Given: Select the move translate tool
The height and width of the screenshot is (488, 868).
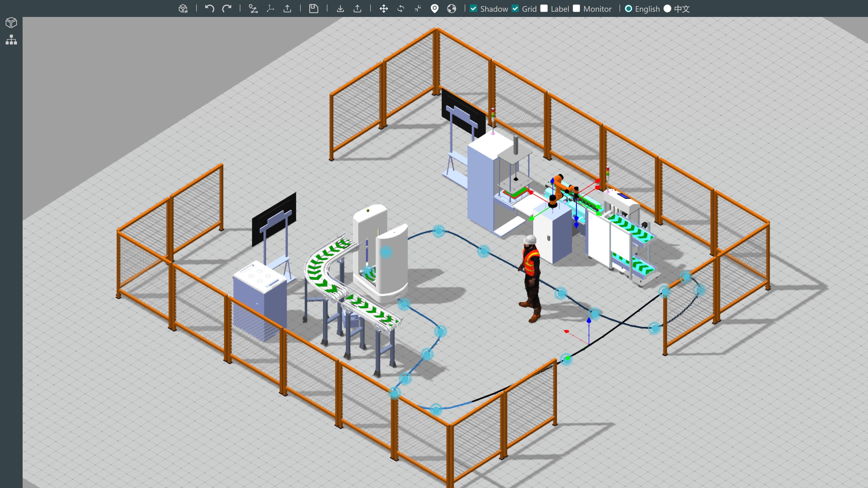Looking at the screenshot, I should [x=384, y=9].
